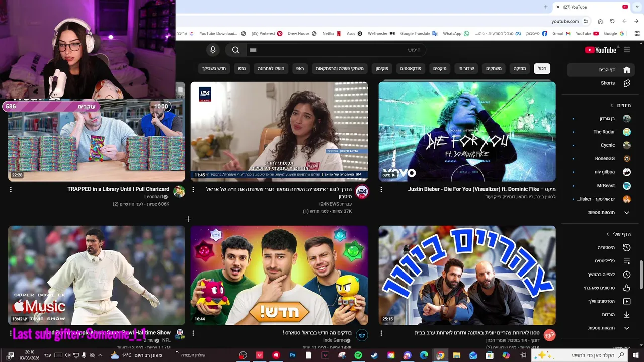Open the Netflix bookmark
The width and height of the screenshot is (644, 362).
(x=332, y=34)
